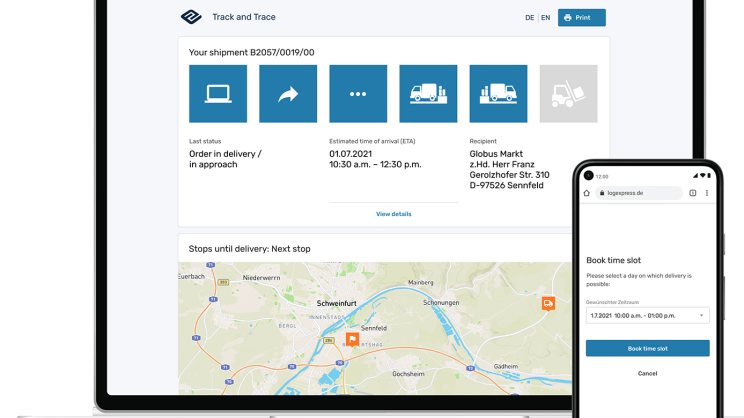Switch language to EN

546,18
